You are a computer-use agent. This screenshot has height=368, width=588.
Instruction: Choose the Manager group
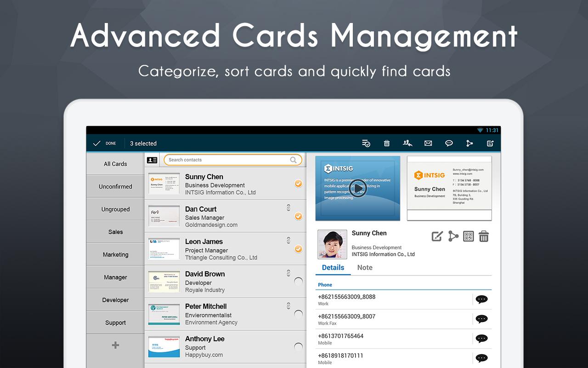pos(115,277)
